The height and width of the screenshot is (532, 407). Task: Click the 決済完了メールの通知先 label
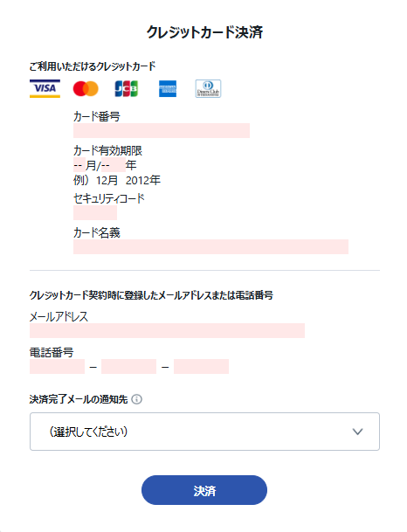coord(79,399)
